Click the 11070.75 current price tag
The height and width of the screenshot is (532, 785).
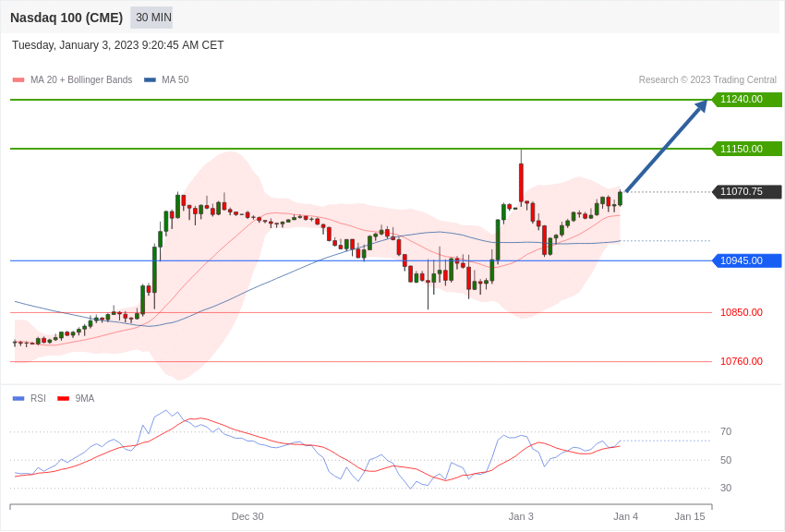746,192
